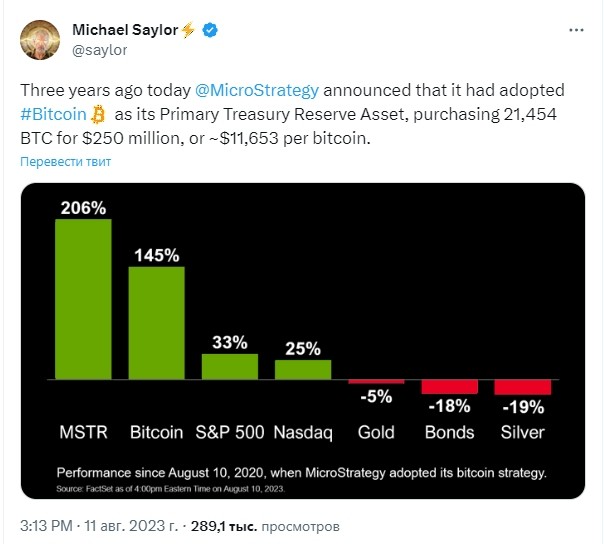Open the tweet timestamp 3:13 PM
This screenshot has height=544, width=604.
tap(46, 526)
